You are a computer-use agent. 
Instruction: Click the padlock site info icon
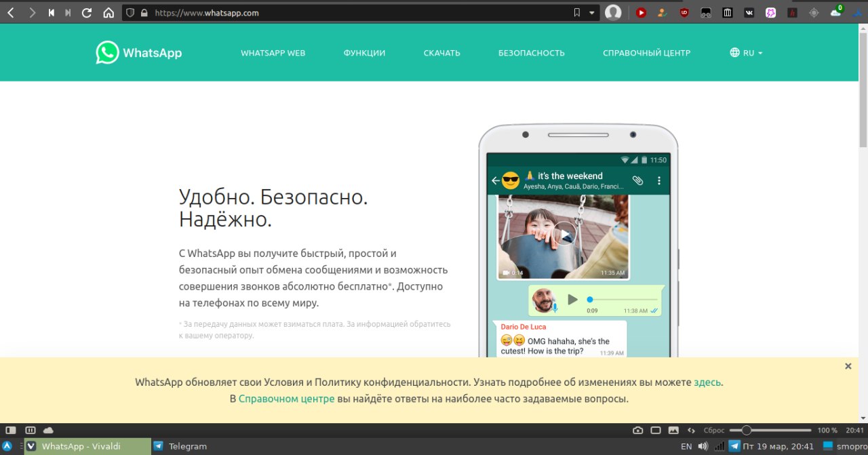(143, 12)
